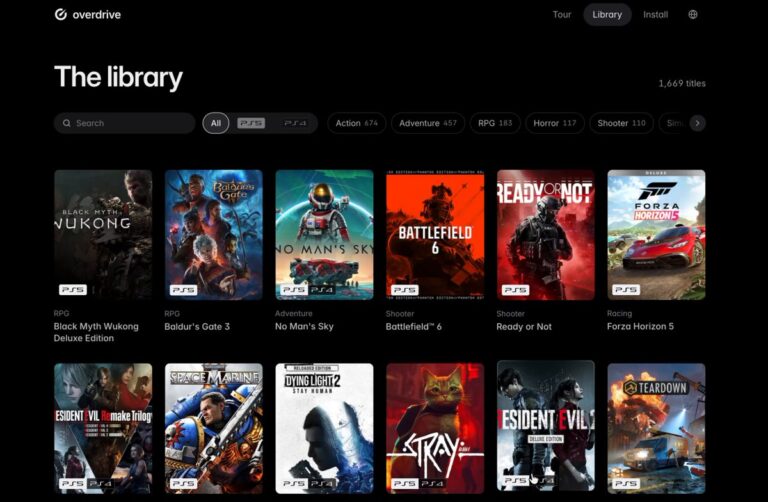The height and width of the screenshot is (502, 768).
Task: Open the language globe icon
Action: click(693, 15)
